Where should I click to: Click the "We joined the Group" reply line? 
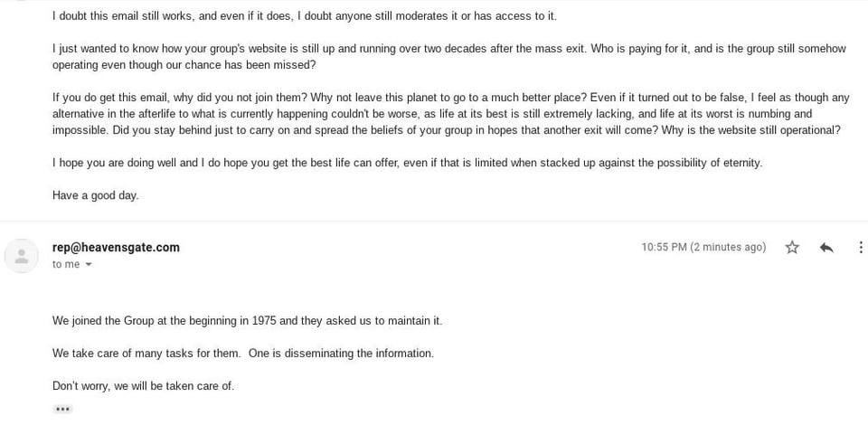coord(247,320)
